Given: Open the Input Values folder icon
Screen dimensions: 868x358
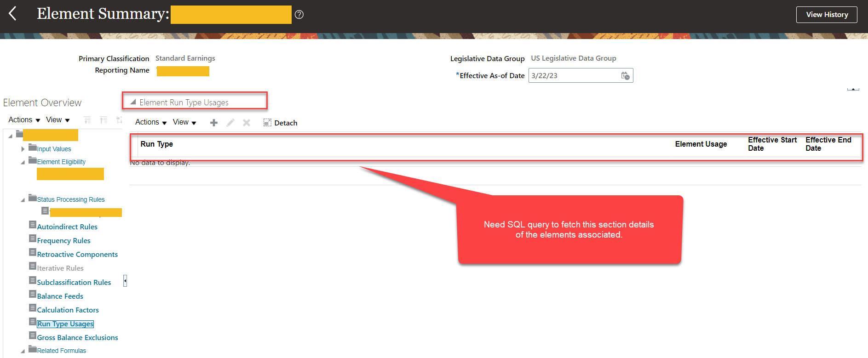Looking at the screenshot, I should coord(32,148).
